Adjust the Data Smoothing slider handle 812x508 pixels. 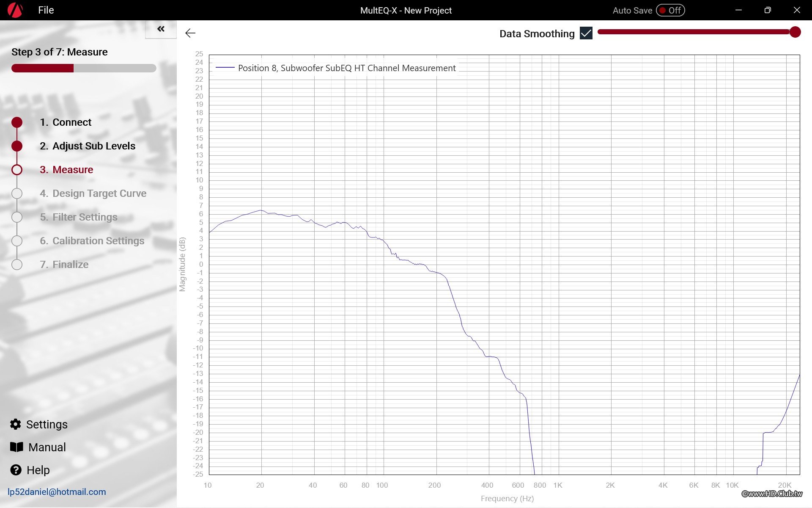tap(795, 32)
